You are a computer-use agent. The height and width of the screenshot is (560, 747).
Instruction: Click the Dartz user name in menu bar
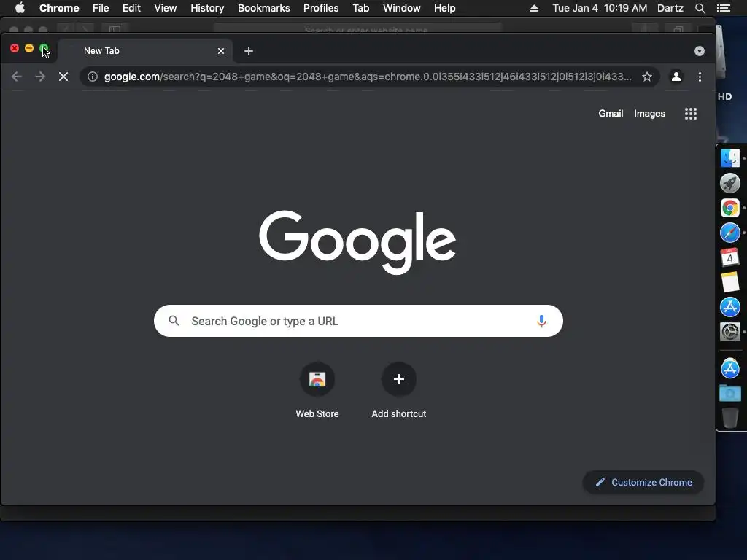point(670,8)
